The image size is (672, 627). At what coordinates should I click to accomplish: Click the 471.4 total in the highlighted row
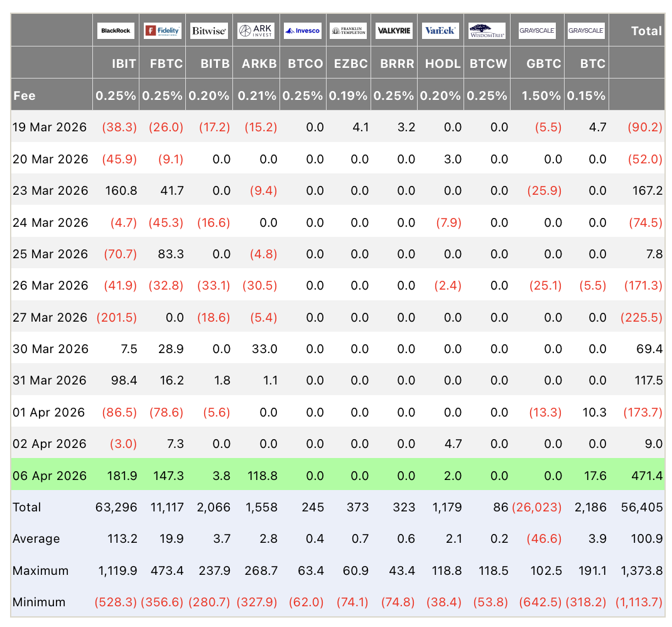tap(646, 476)
